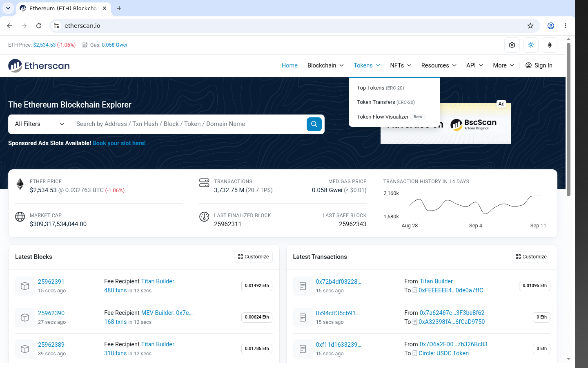The height and width of the screenshot is (368, 588).
Task: Open the All Filters dropdown
Action: (x=40, y=124)
